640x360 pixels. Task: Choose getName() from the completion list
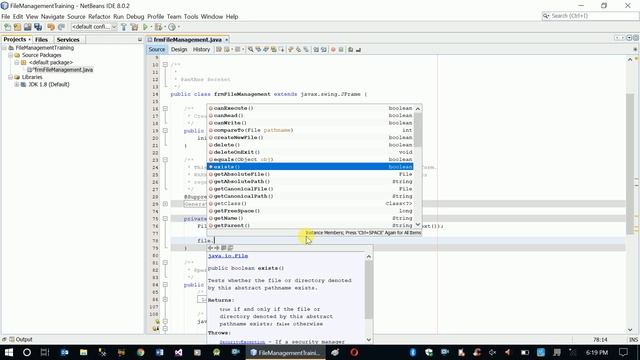click(x=310, y=218)
